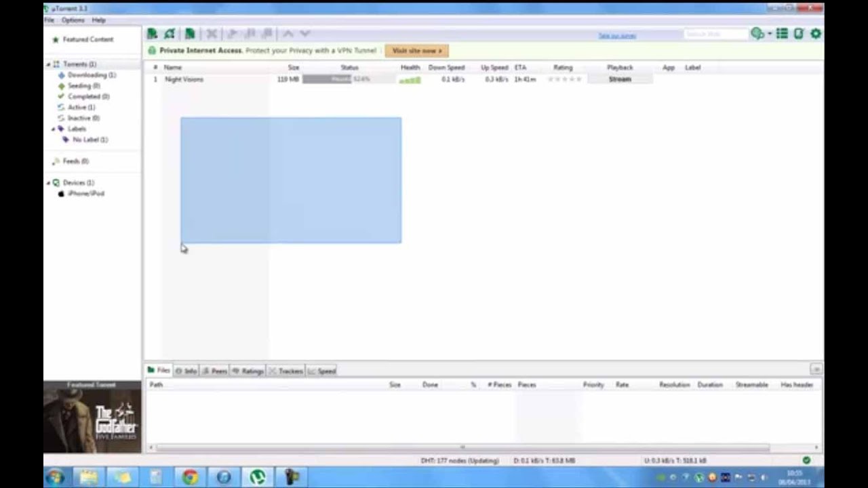The height and width of the screenshot is (488, 868).
Task: Select the Add Torrent toolbar icon
Action: (152, 33)
